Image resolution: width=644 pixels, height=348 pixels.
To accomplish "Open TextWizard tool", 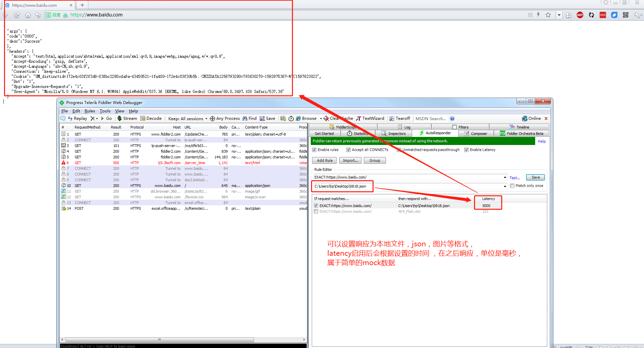I will pyautogui.click(x=370, y=118).
